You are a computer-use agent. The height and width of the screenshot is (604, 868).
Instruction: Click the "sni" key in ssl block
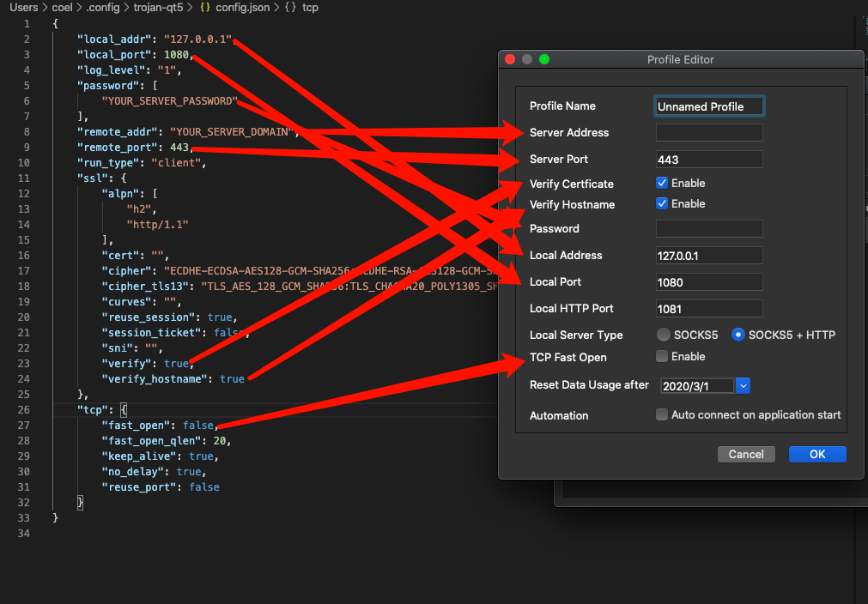pyautogui.click(x=118, y=348)
